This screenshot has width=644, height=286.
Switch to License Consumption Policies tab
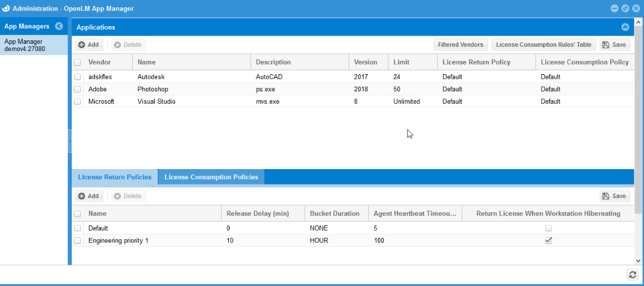211,177
